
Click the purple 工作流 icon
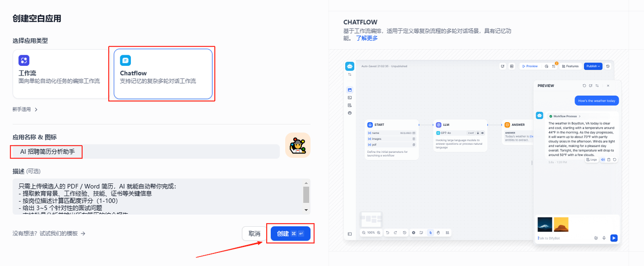click(24, 61)
